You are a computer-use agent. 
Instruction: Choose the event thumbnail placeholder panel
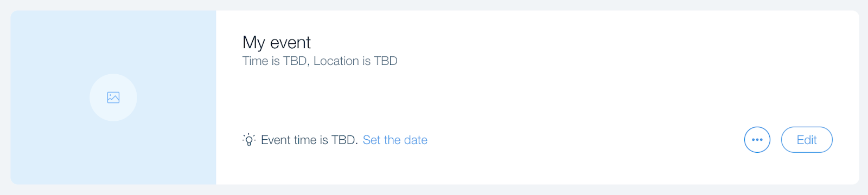pos(113,97)
